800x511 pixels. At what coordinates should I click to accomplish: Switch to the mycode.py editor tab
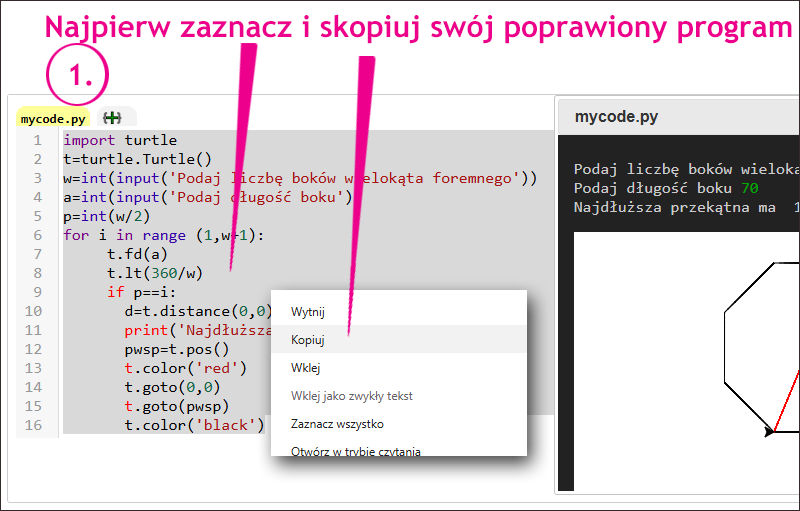[53, 118]
